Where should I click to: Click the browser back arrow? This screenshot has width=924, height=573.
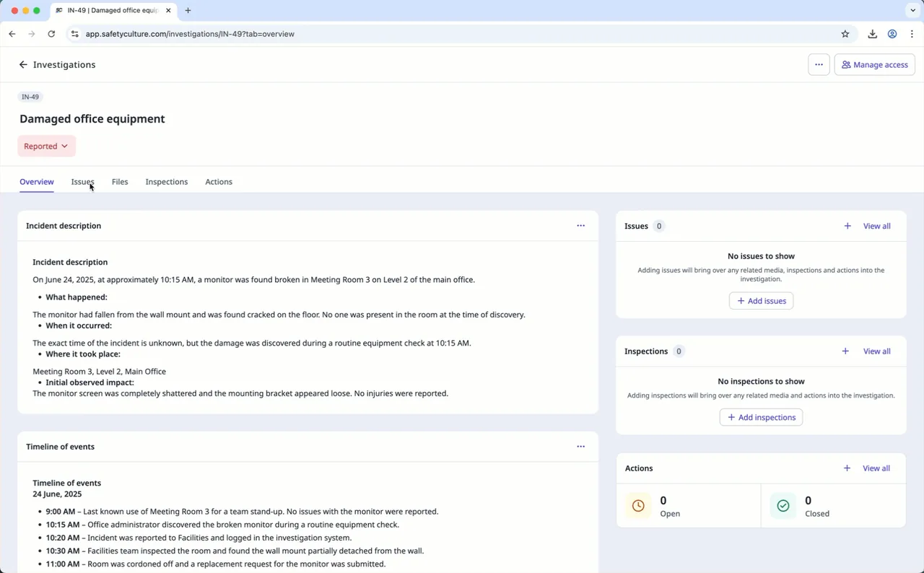[12, 34]
